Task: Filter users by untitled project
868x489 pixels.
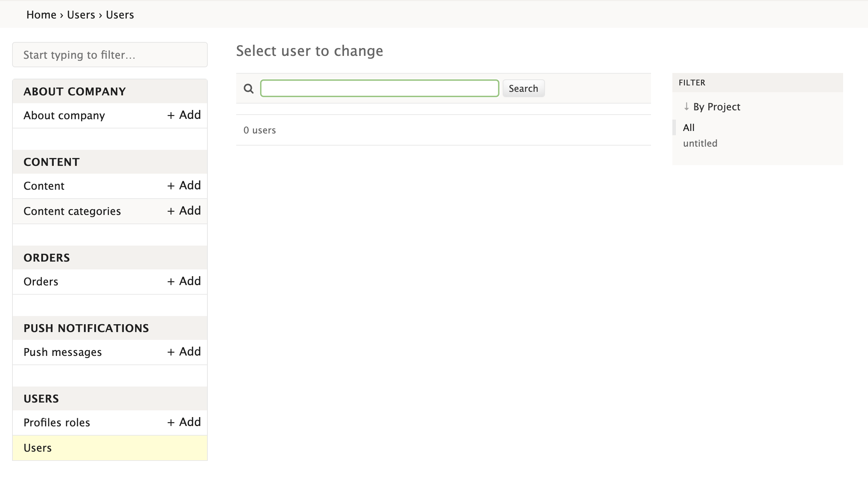Action: pos(700,143)
